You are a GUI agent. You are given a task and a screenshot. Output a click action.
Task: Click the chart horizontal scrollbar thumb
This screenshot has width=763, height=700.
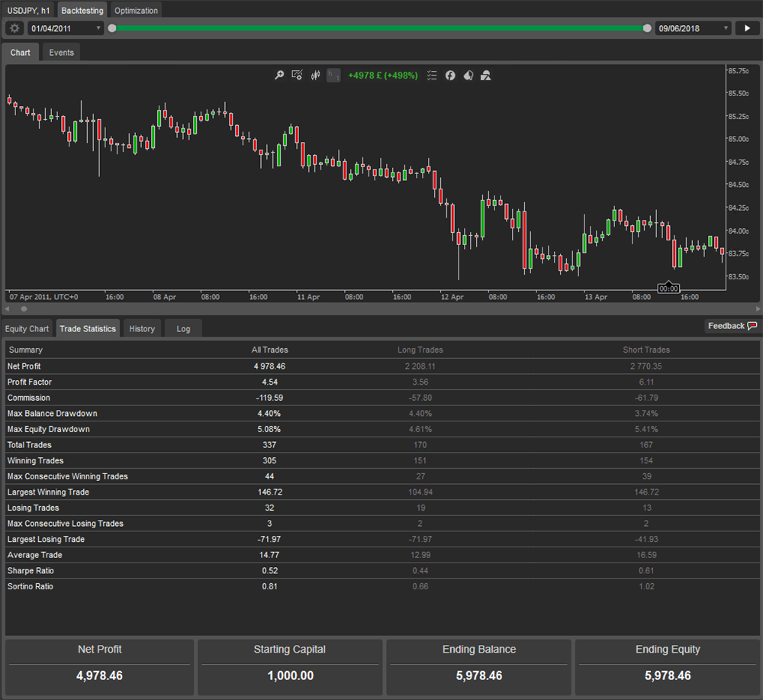point(24,308)
